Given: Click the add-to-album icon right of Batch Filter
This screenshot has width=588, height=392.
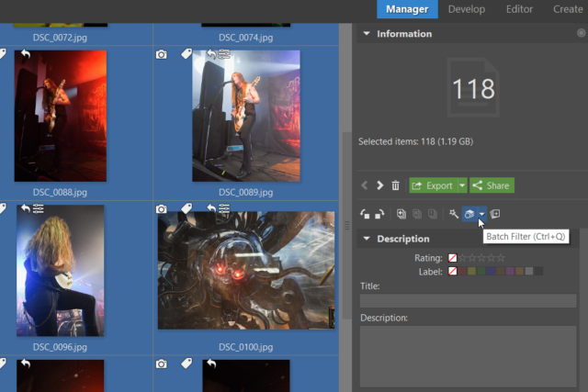Looking at the screenshot, I should coord(495,214).
